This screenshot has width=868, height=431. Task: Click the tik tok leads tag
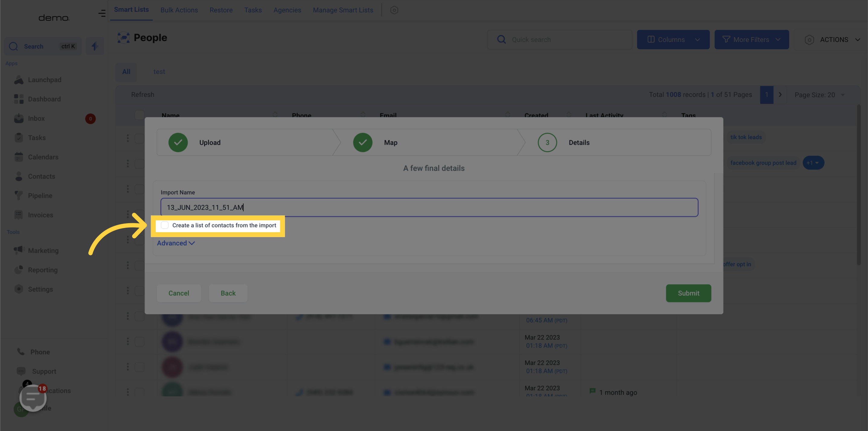746,137
